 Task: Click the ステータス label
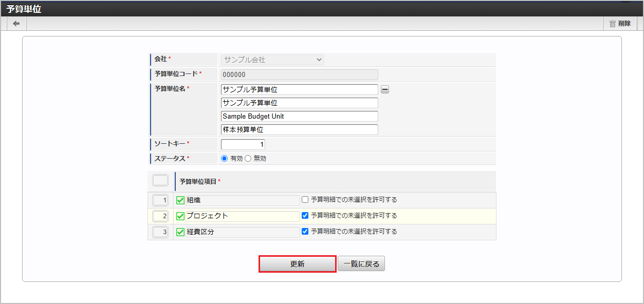click(170, 159)
